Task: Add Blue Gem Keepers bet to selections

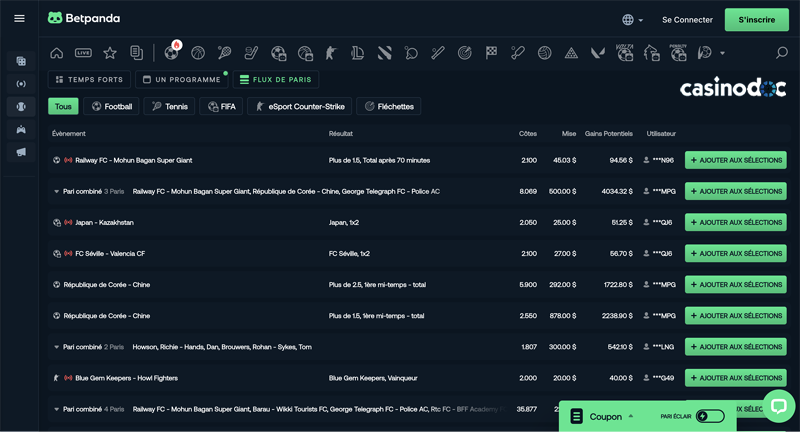Action: (x=736, y=378)
